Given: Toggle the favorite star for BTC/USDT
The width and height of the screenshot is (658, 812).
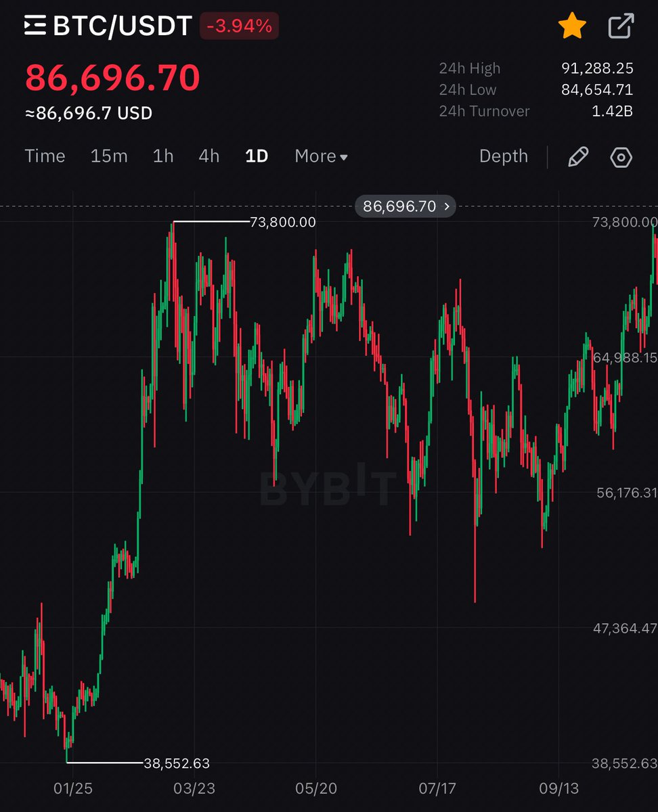Looking at the screenshot, I should pos(572,26).
